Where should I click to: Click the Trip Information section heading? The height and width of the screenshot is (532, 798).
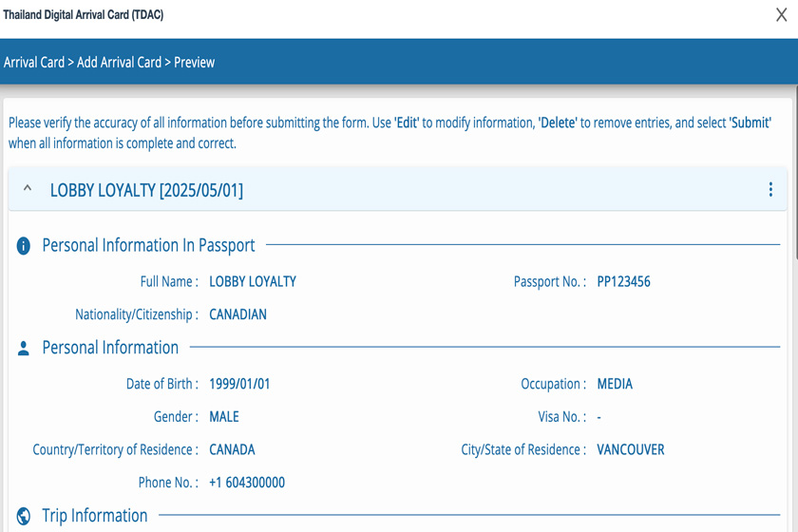pos(95,516)
